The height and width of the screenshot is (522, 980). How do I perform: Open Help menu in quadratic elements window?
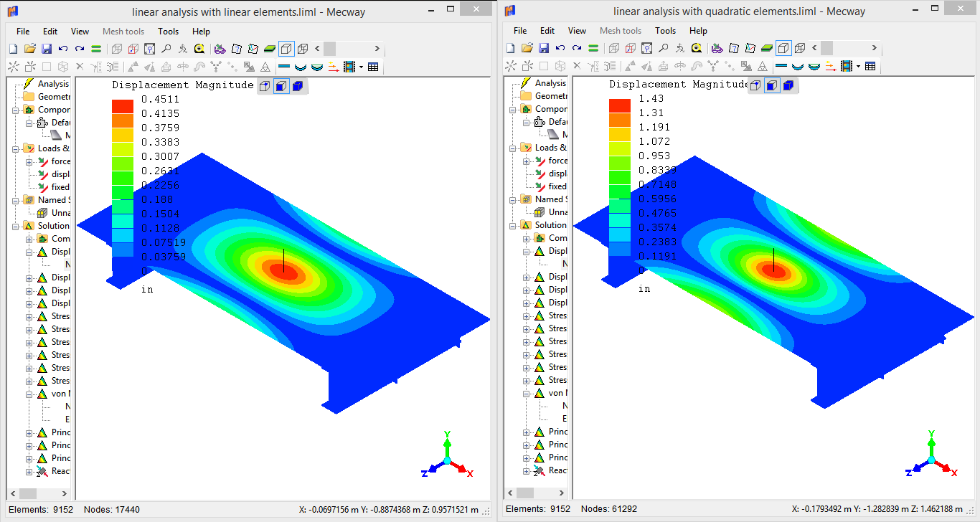coord(699,31)
